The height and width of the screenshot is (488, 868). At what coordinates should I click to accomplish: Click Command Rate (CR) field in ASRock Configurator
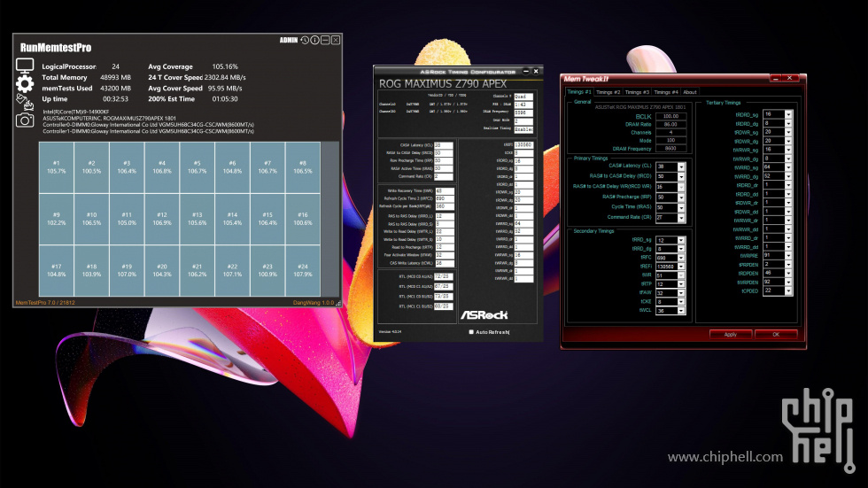pyautogui.click(x=444, y=176)
